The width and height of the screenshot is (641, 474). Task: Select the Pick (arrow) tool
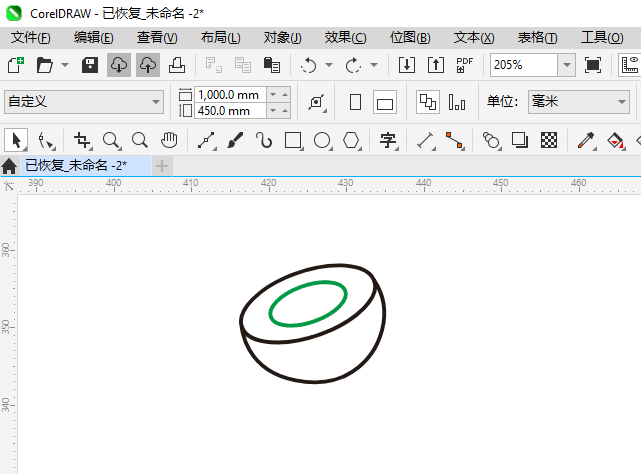pyautogui.click(x=15, y=140)
